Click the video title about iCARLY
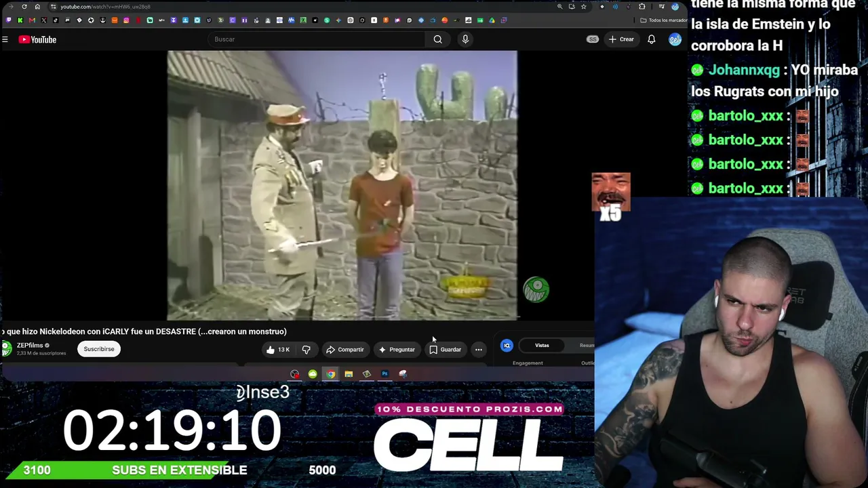The height and width of the screenshot is (488, 868). 144,331
